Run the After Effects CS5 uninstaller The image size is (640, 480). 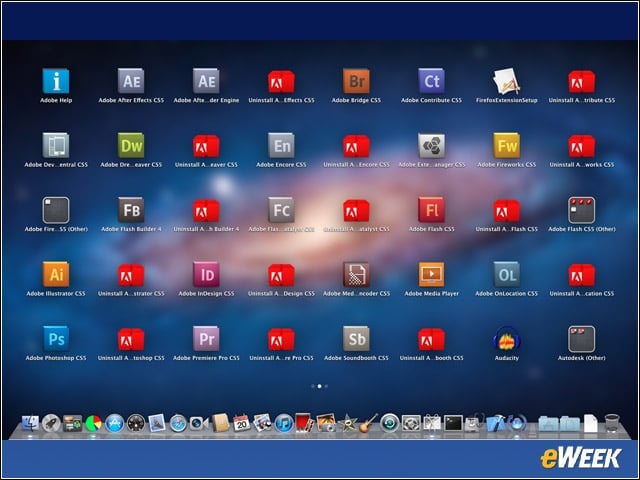pyautogui.click(x=281, y=82)
